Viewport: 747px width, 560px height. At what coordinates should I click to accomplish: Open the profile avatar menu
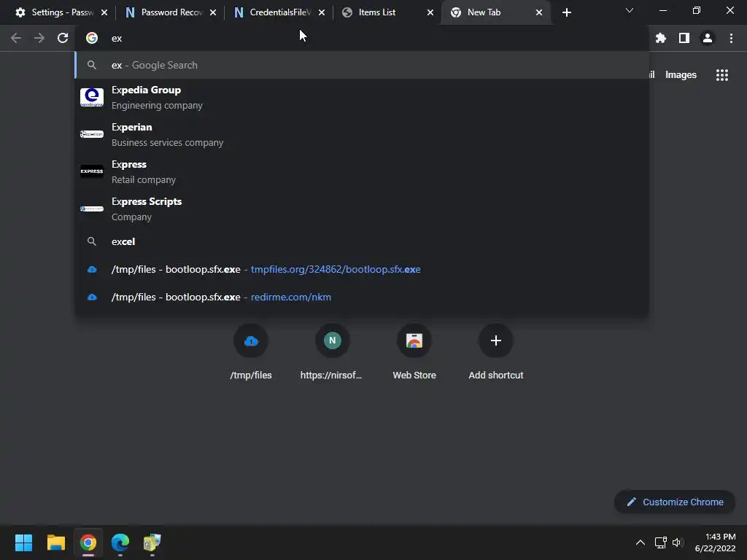708,38
